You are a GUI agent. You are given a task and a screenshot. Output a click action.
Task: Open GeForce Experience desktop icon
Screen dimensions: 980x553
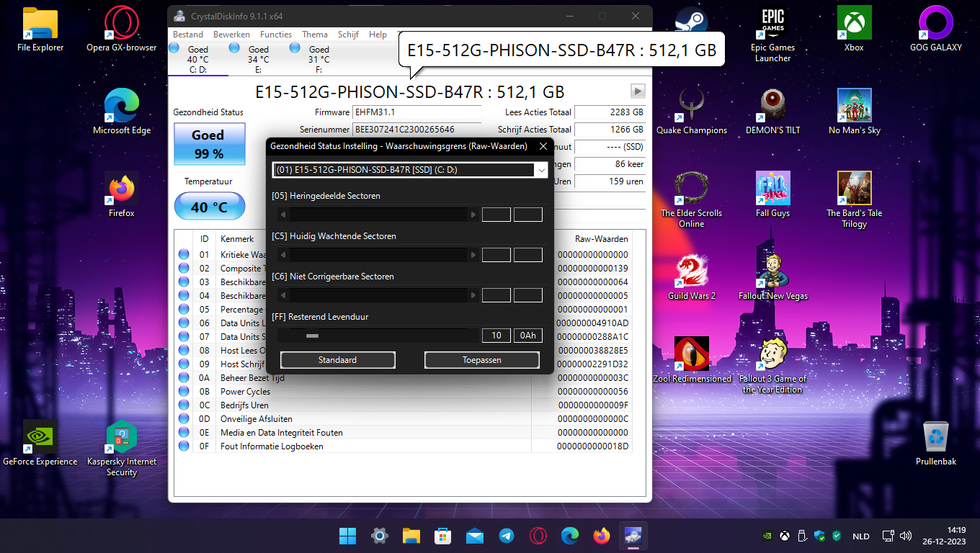point(40,438)
